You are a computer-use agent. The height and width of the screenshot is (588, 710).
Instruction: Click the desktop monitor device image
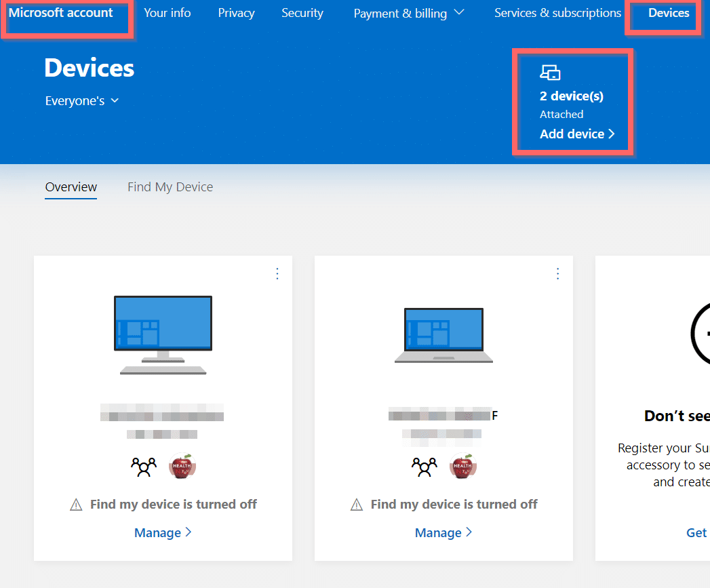click(163, 334)
